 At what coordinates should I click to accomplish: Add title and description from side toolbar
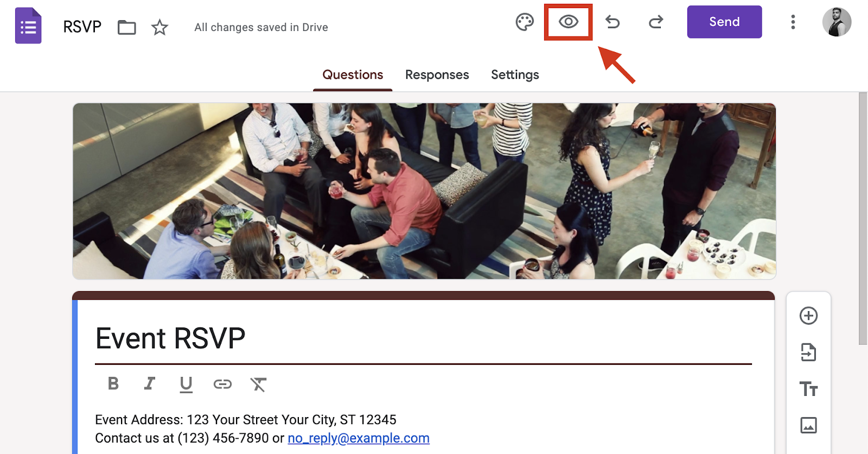click(808, 389)
